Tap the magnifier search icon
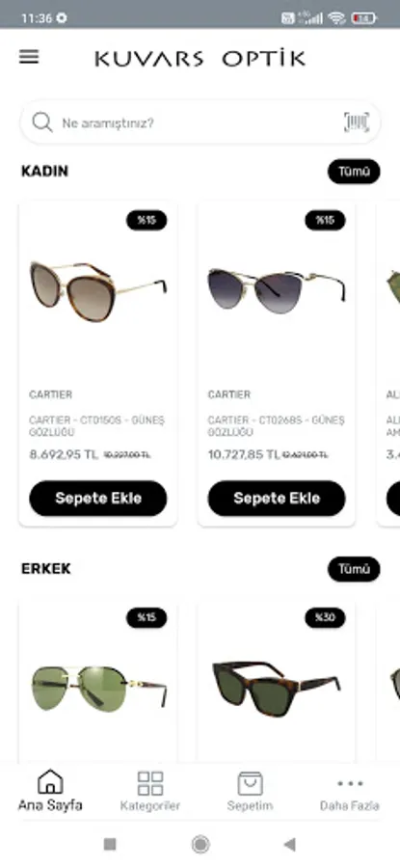This screenshot has height=868, width=400. click(x=42, y=122)
